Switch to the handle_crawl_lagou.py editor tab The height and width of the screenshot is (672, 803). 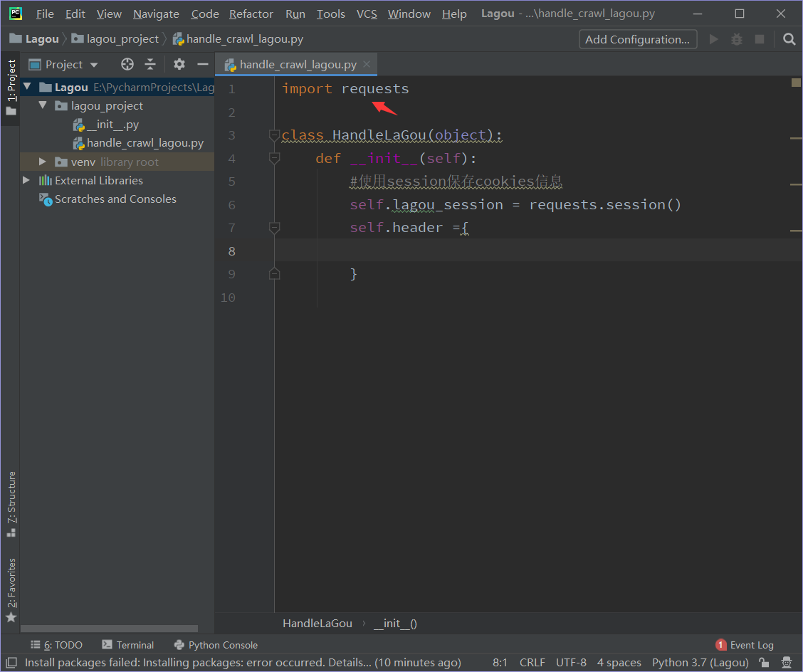[x=295, y=64]
